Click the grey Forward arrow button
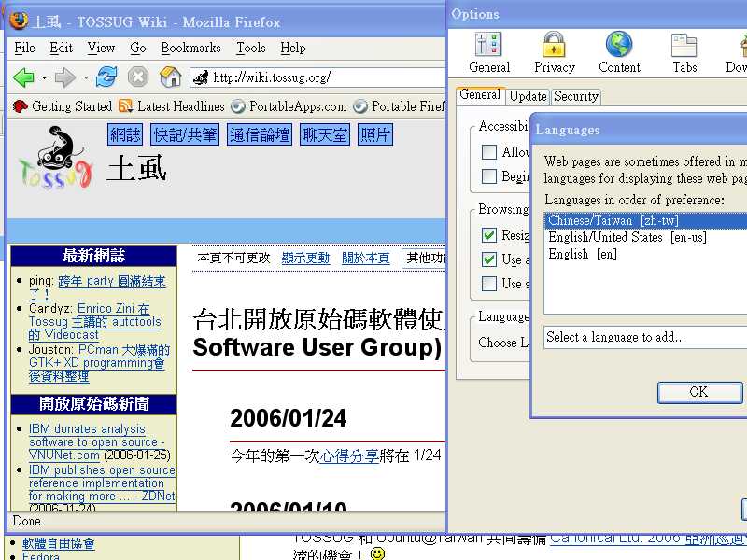Image resolution: width=747 pixels, height=560 pixels. coord(65,77)
